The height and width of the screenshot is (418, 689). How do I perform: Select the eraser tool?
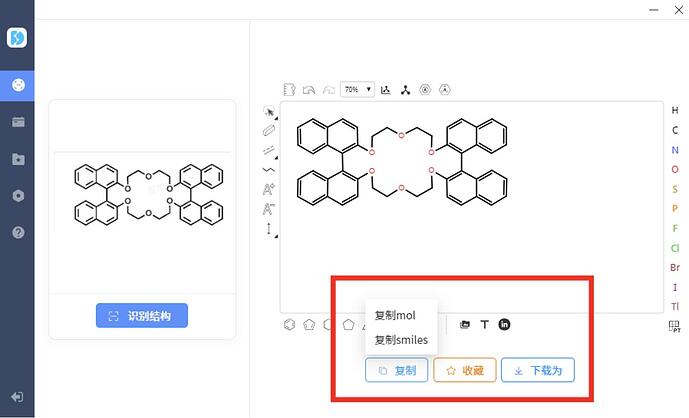(269, 130)
